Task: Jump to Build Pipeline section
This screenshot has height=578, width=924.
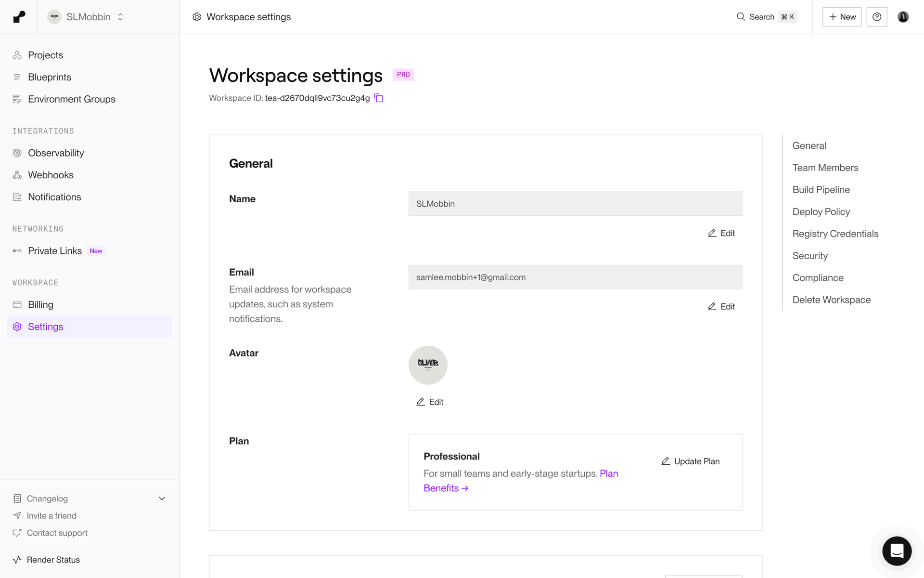Action: [821, 190]
